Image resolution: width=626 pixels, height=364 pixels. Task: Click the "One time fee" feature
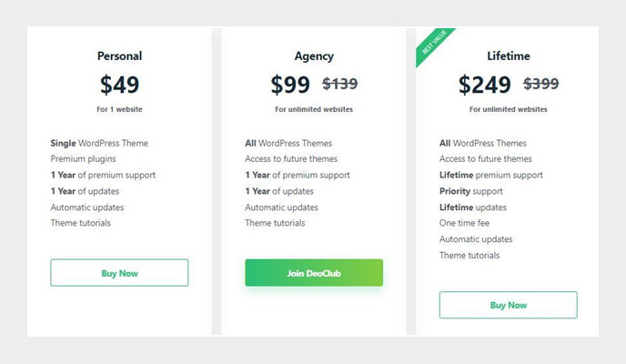tap(464, 223)
